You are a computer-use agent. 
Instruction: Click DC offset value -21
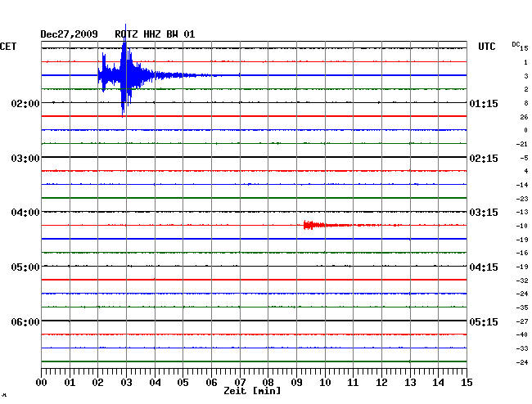[x=522, y=144]
